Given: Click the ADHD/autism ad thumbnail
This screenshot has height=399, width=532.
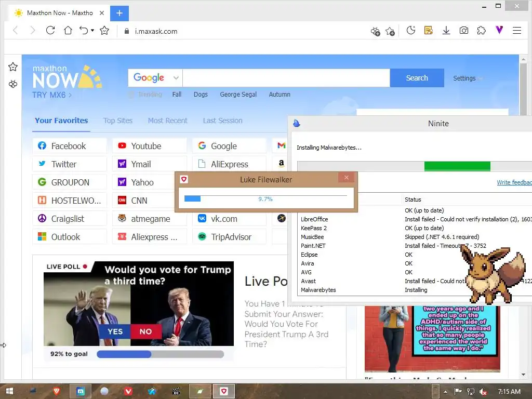Looking at the screenshot, I should [x=432, y=339].
